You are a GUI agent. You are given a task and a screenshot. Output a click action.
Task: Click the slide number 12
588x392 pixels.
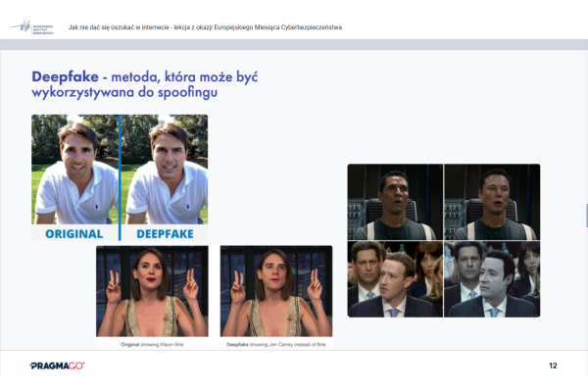tap(553, 366)
